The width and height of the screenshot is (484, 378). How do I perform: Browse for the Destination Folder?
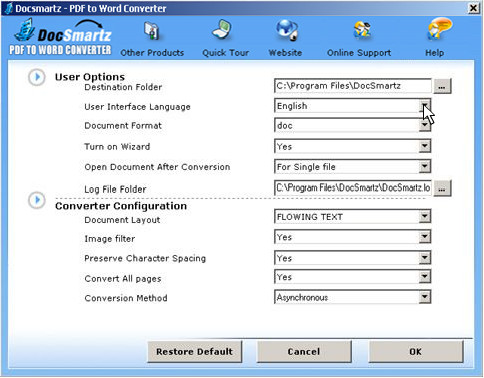pyautogui.click(x=442, y=87)
